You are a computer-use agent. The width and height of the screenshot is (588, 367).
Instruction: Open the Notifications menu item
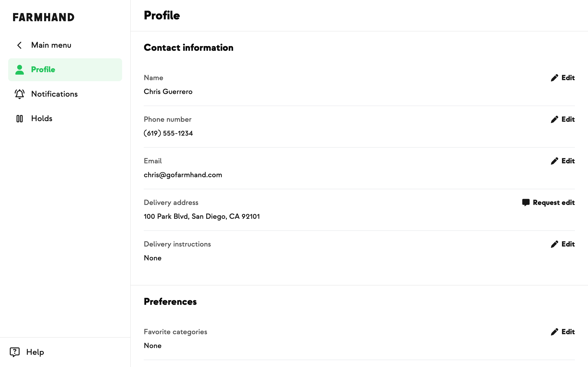[x=55, y=94]
